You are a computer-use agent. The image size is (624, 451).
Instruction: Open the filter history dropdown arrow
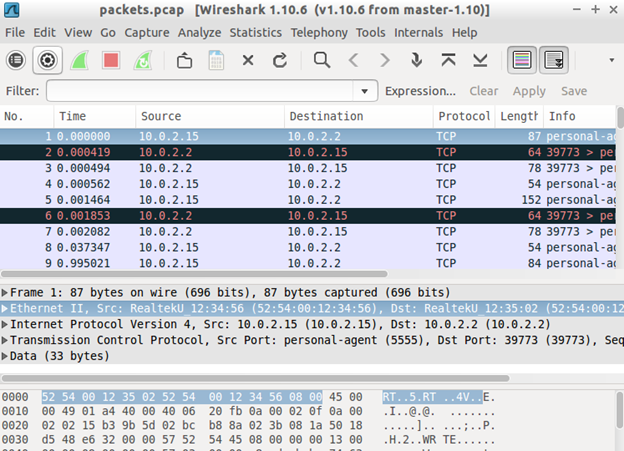(366, 91)
